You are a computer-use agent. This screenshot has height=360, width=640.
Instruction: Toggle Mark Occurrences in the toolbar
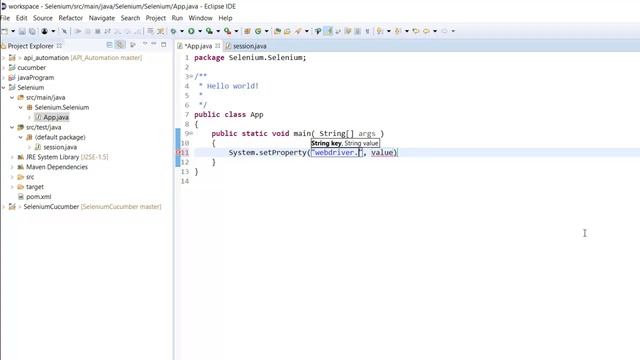[x=328, y=31]
